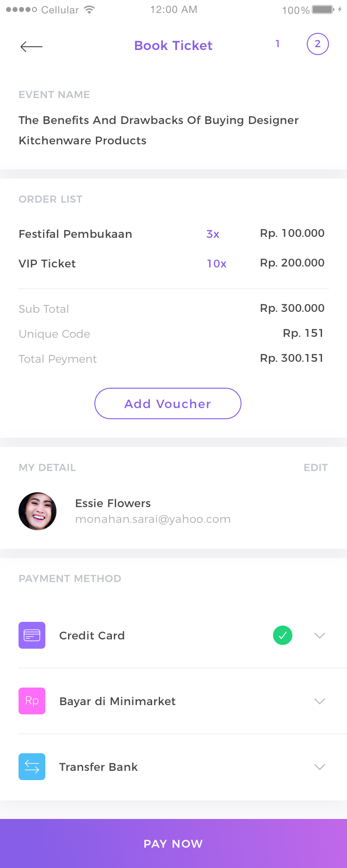Screen dimensions: 347x868
Task: Expand Bayar di Minimarket chevron
Action: point(320,701)
